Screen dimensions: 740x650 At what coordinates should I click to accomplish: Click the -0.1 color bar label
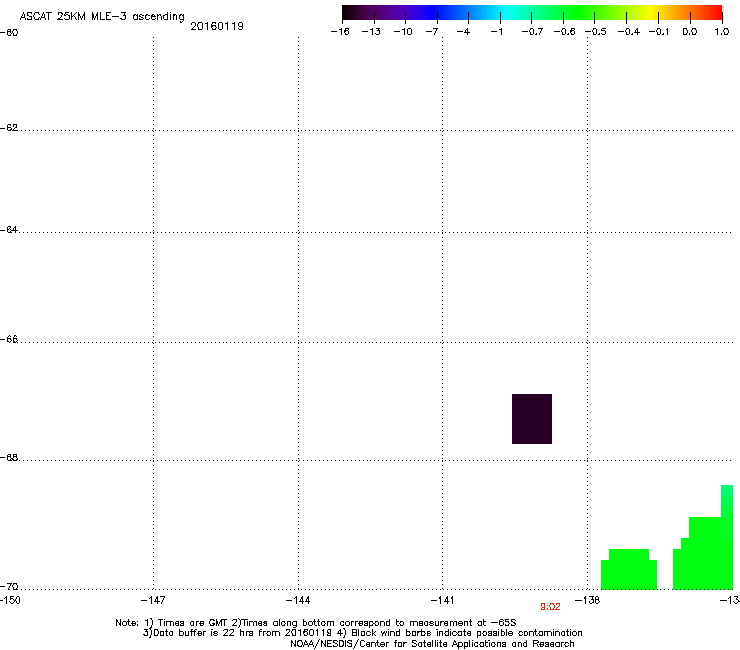click(x=659, y=32)
